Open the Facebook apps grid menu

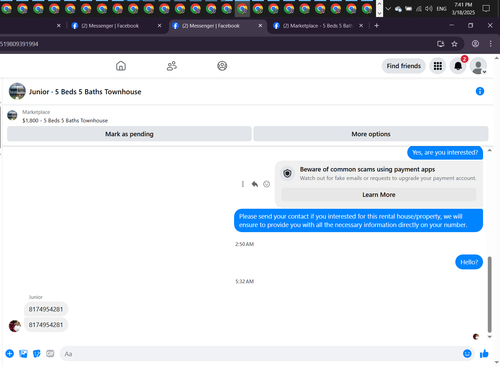438,66
